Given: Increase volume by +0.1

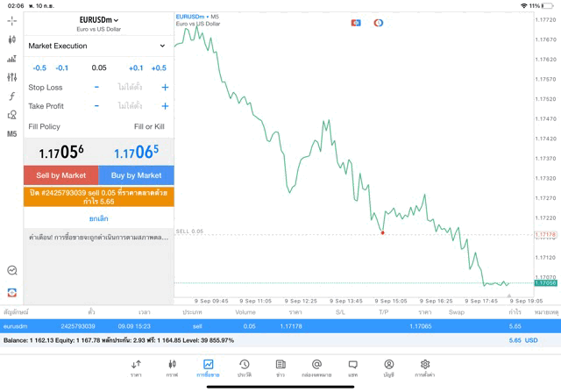Looking at the screenshot, I should coord(136,68).
